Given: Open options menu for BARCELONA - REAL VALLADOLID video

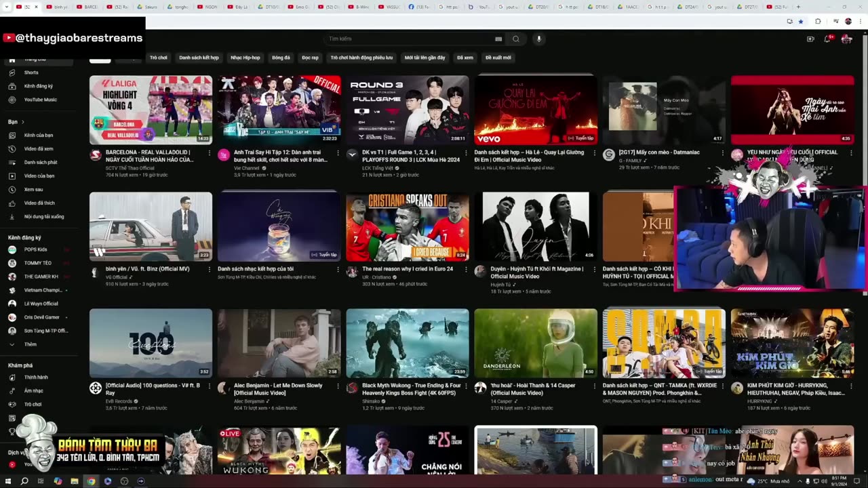Looking at the screenshot, I should (210, 152).
